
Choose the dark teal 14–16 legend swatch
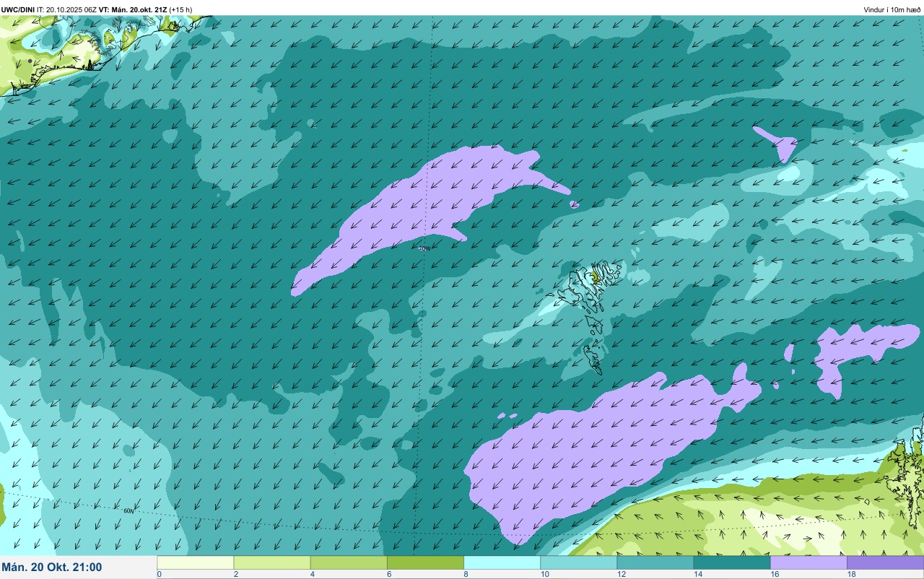732,562
